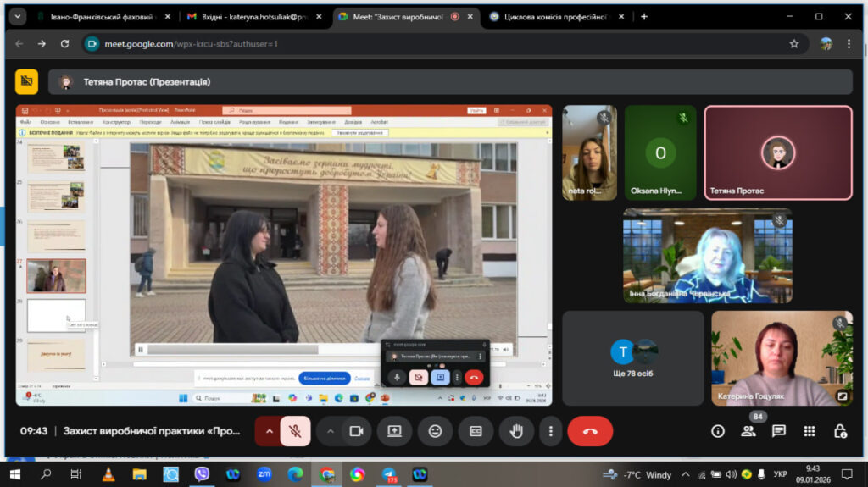The width and height of the screenshot is (868, 487).
Task: Bookmark this page with the star
Action: click(793, 44)
